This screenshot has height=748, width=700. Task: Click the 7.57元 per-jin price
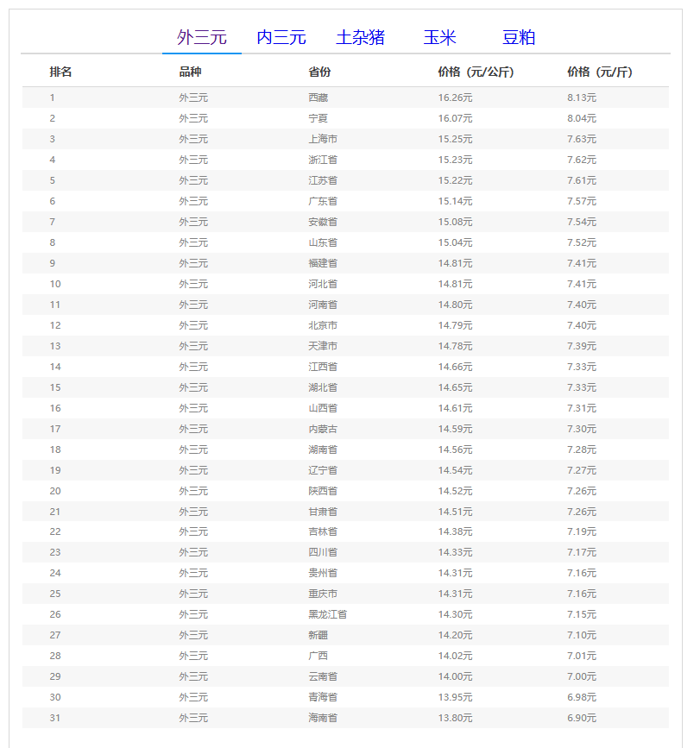(x=582, y=201)
